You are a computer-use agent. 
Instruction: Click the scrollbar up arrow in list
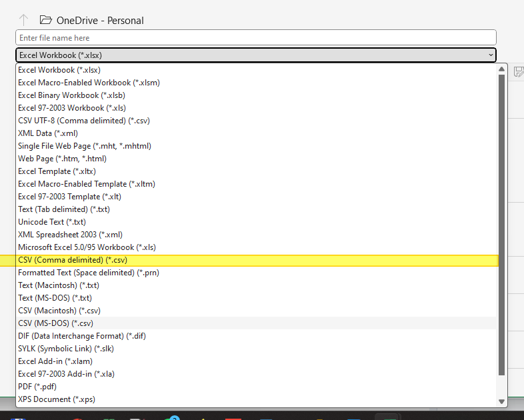501,69
